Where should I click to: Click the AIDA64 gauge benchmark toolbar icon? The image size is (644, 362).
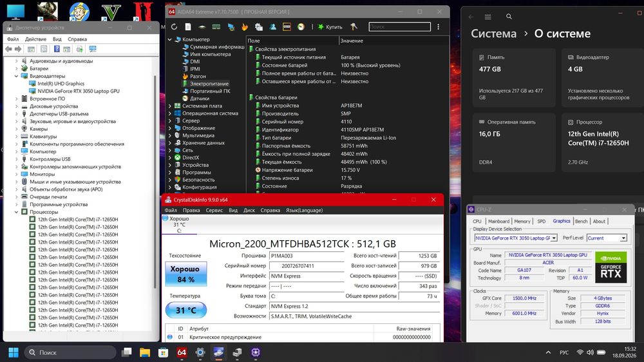[301, 26]
